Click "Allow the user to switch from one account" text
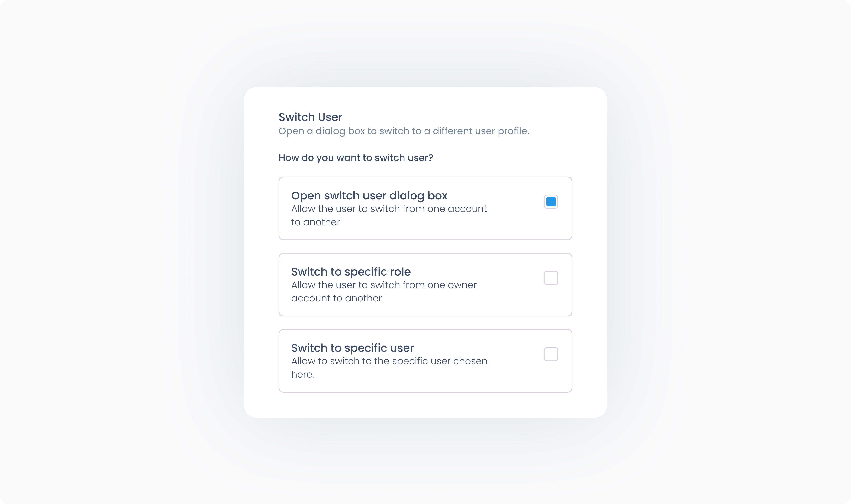The width and height of the screenshot is (851, 504). click(389, 209)
